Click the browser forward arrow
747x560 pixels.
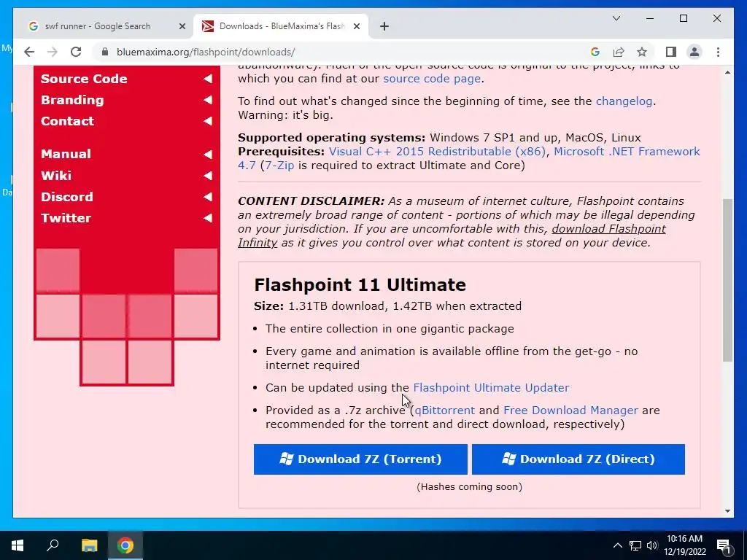point(53,52)
